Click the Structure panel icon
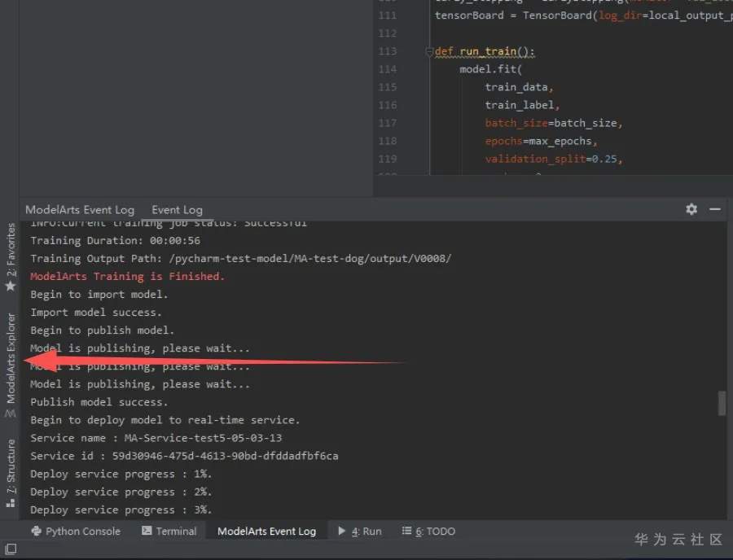The image size is (733, 560). tap(11, 502)
